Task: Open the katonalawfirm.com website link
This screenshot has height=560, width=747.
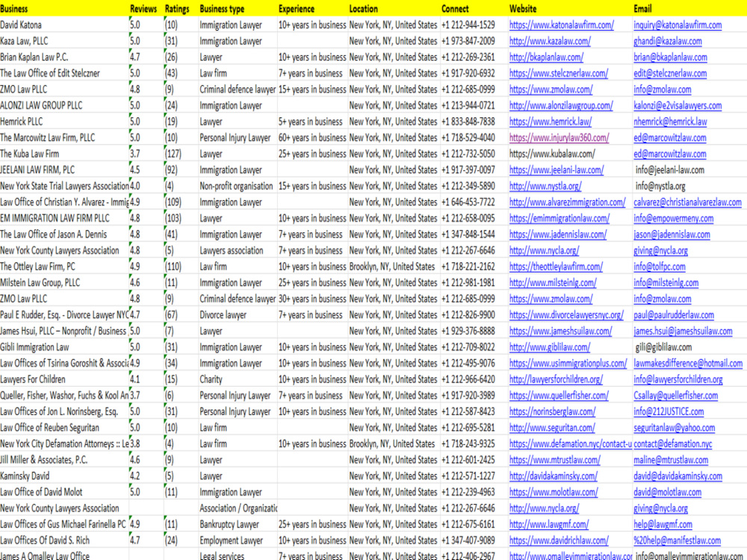Action: coord(561,25)
